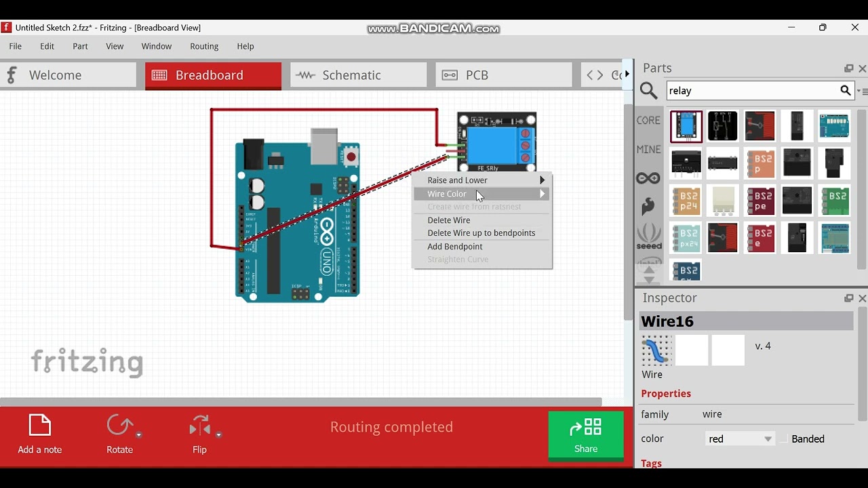Screen dimensions: 868x488
Task: Open the Routing menu
Action: coord(204,46)
